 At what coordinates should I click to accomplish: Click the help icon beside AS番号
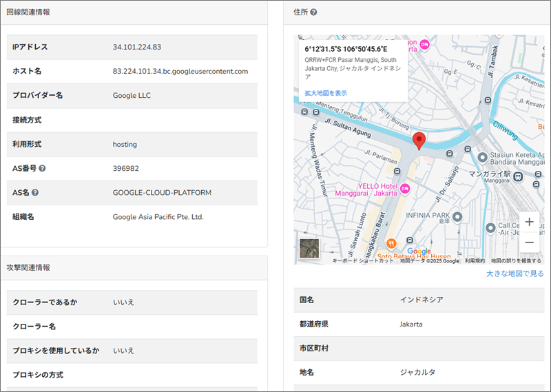pos(42,168)
